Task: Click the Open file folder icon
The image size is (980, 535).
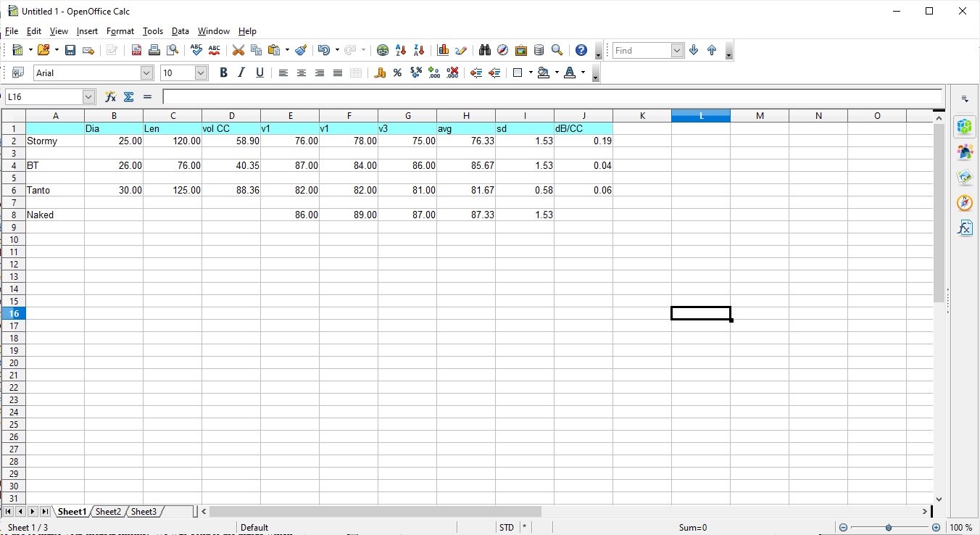Action: coord(43,50)
